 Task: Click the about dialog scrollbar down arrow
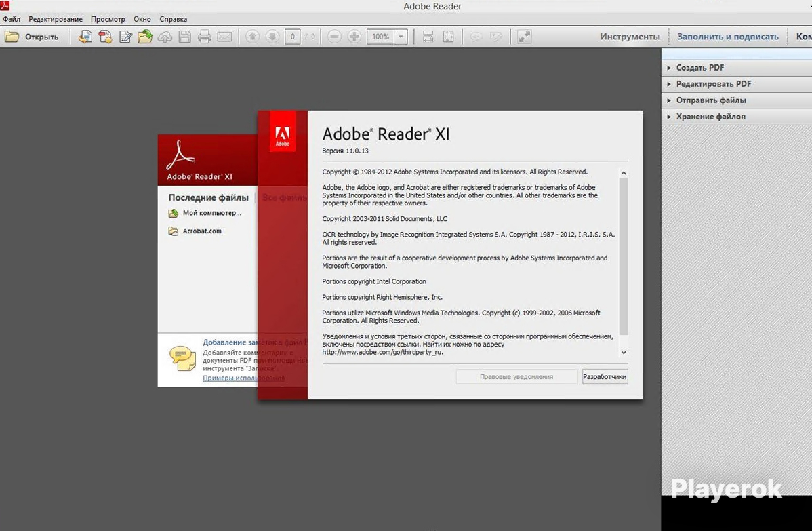[624, 352]
